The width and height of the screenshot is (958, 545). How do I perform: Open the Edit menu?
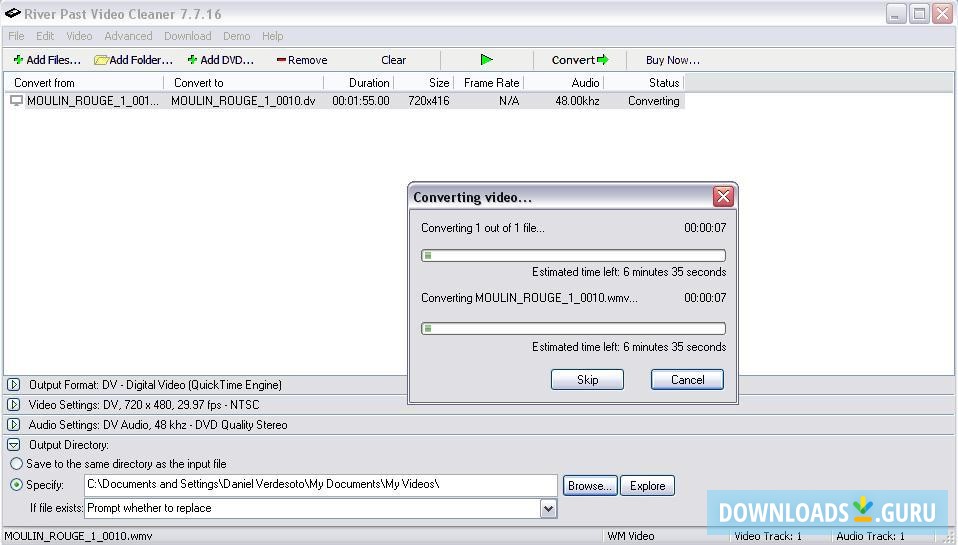(45, 36)
